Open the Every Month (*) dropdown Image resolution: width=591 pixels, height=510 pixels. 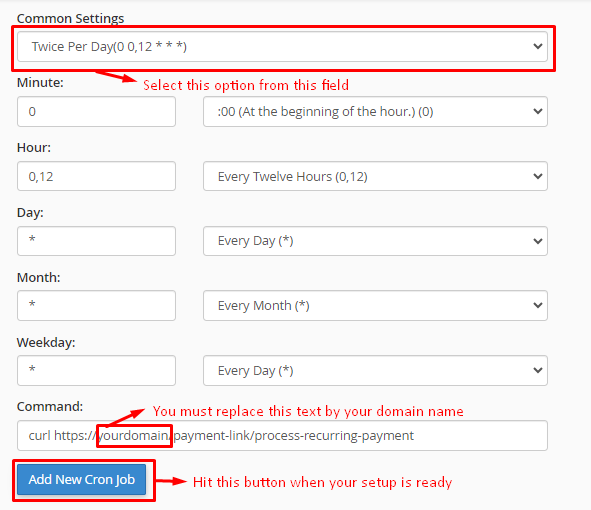click(375, 306)
